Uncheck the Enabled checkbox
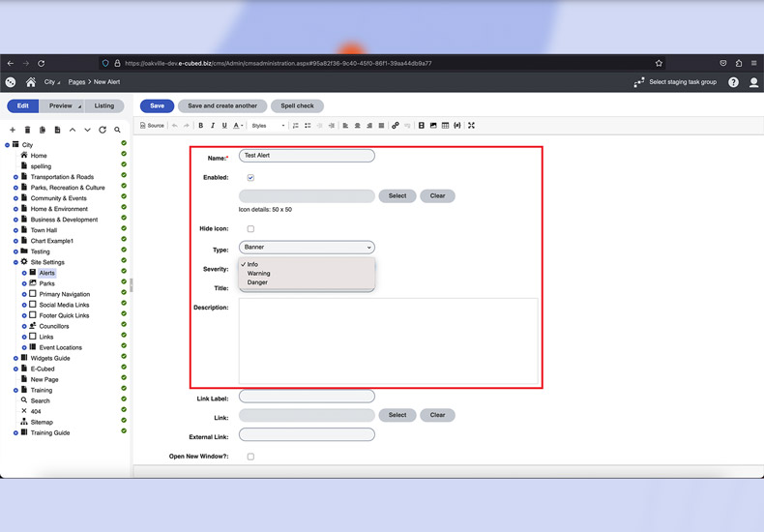The height and width of the screenshot is (532, 764). (250, 178)
